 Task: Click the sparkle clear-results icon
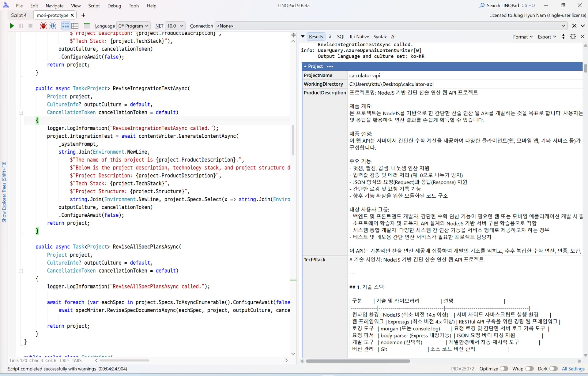(573, 36)
